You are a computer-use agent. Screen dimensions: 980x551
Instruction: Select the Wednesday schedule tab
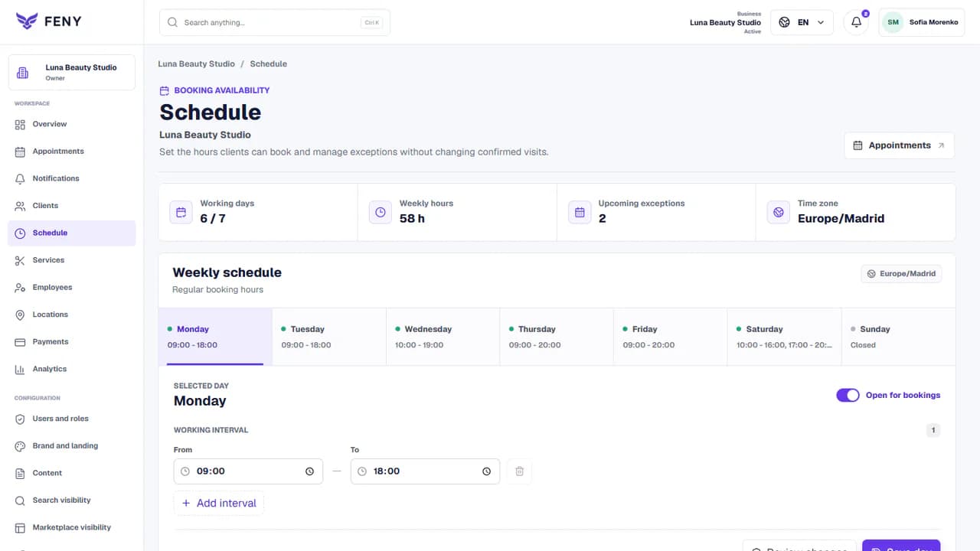(x=443, y=337)
